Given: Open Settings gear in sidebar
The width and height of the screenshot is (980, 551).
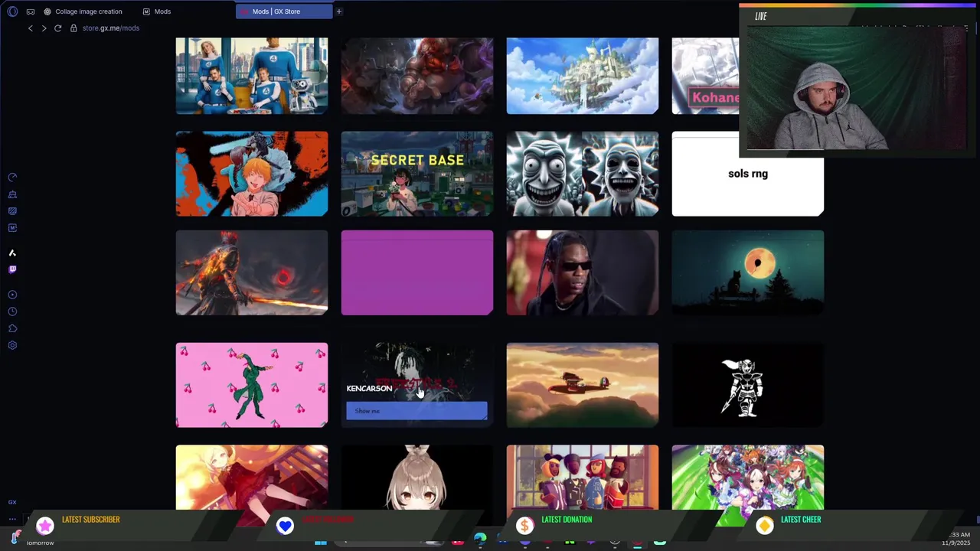Looking at the screenshot, I should coord(12,345).
